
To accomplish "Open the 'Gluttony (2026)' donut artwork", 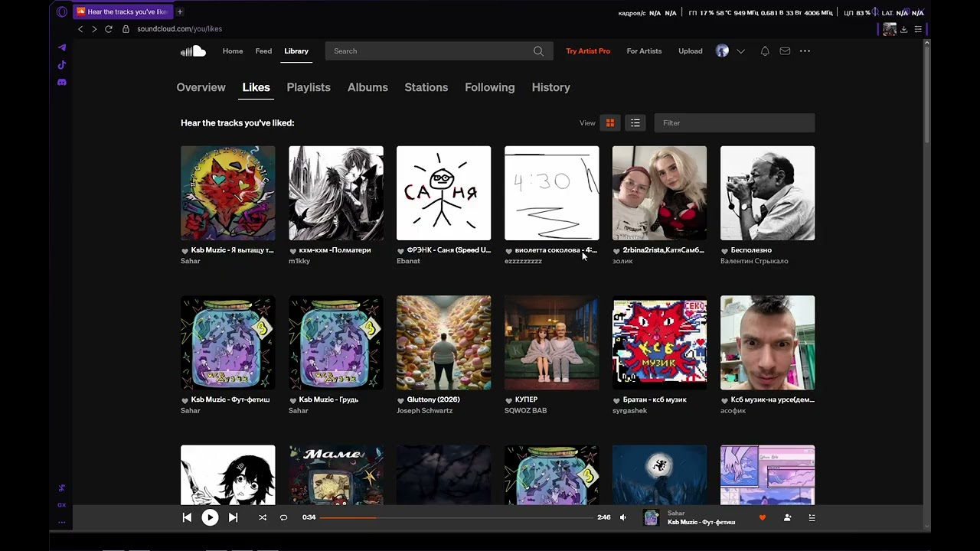I will 444,343.
